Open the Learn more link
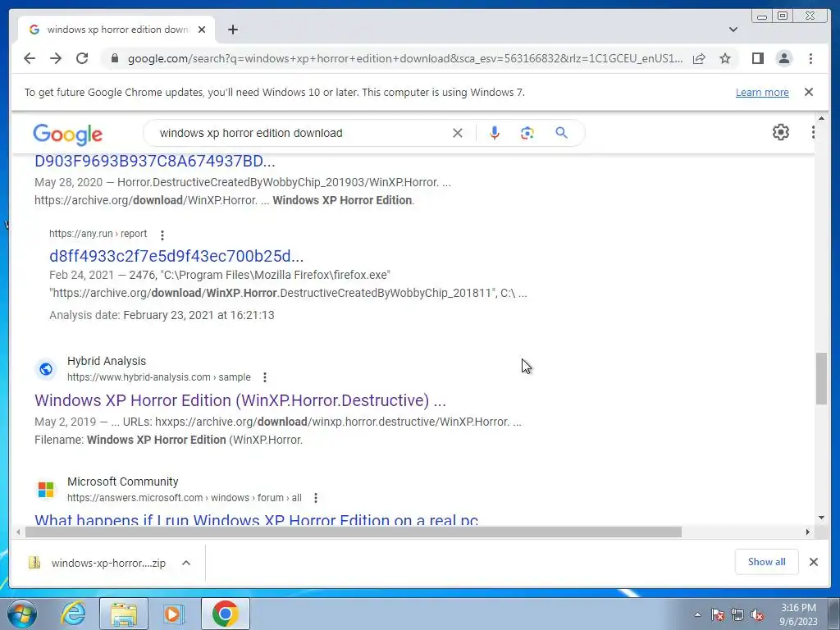Viewport: 840px width, 630px height. click(x=762, y=92)
